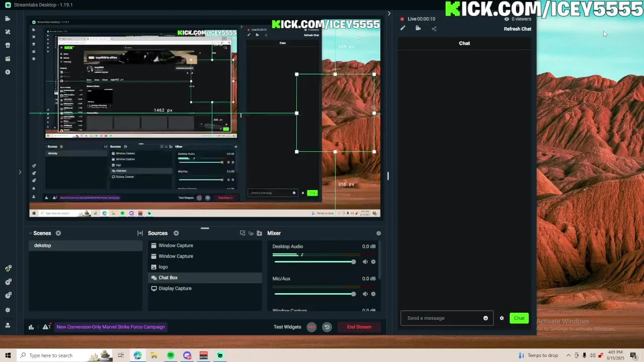Screen dimensions: 644x362
Task: Click the End Stream button
Action: pyautogui.click(x=359, y=327)
